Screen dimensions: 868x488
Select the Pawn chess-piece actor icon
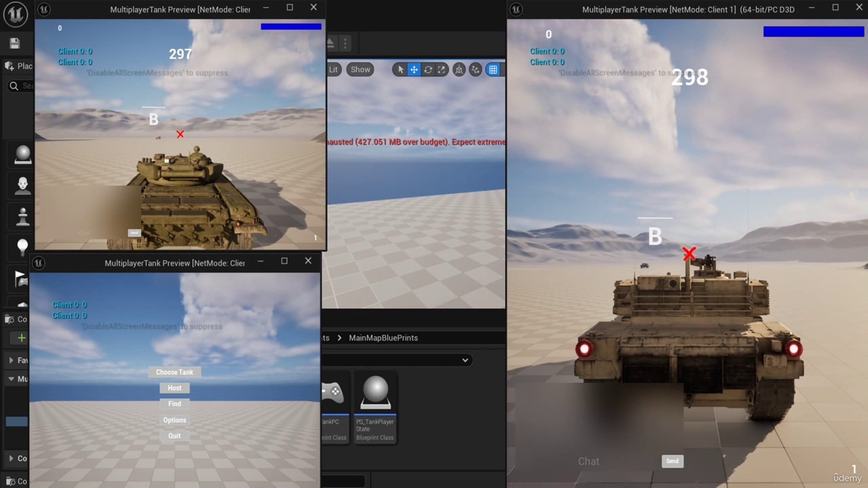point(23,216)
